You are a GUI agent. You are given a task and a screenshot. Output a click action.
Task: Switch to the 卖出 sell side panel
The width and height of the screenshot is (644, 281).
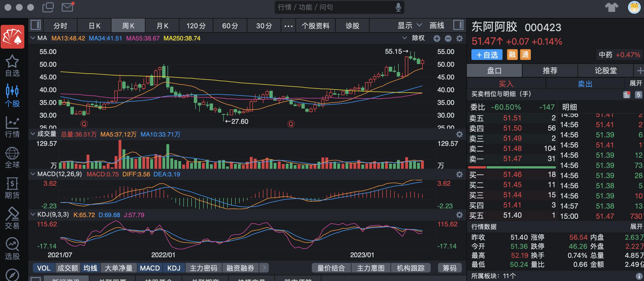point(585,83)
